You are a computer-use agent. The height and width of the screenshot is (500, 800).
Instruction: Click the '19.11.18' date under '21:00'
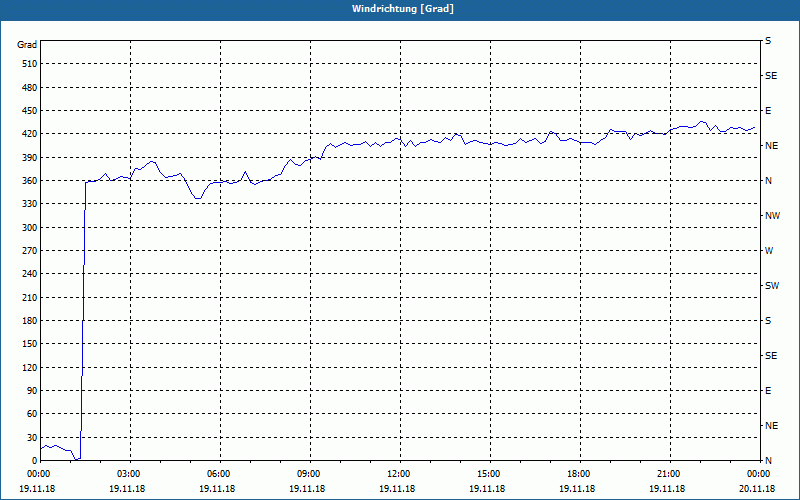(x=667, y=488)
